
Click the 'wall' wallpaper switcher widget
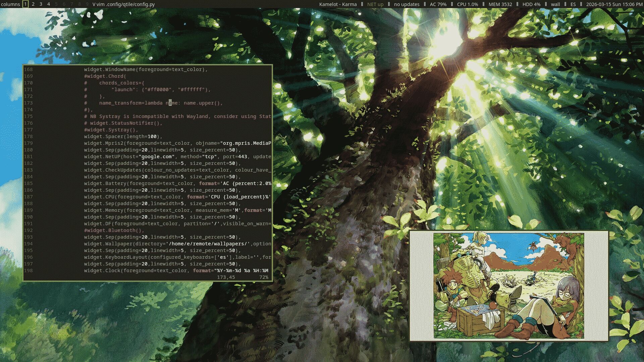(x=555, y=4)
